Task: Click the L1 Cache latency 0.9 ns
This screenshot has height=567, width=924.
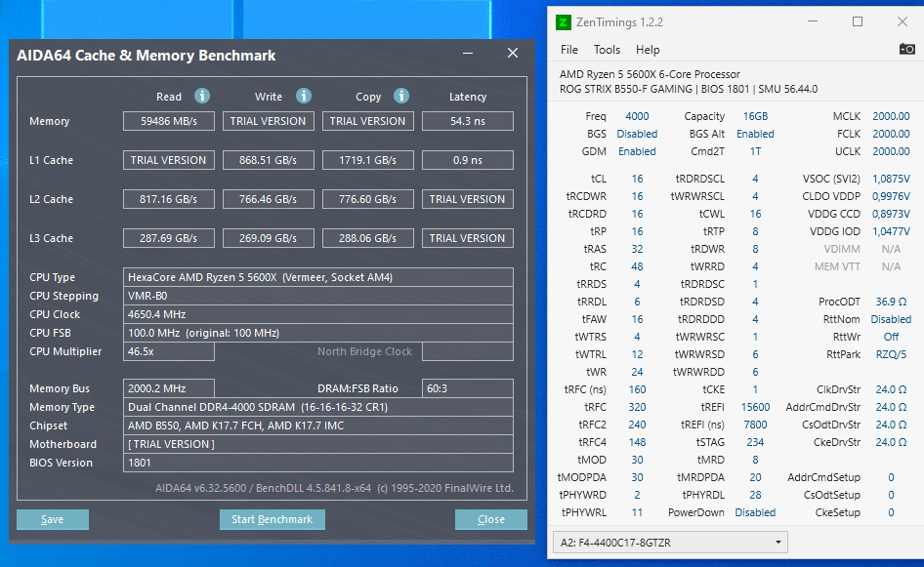Action: point(468,160)
